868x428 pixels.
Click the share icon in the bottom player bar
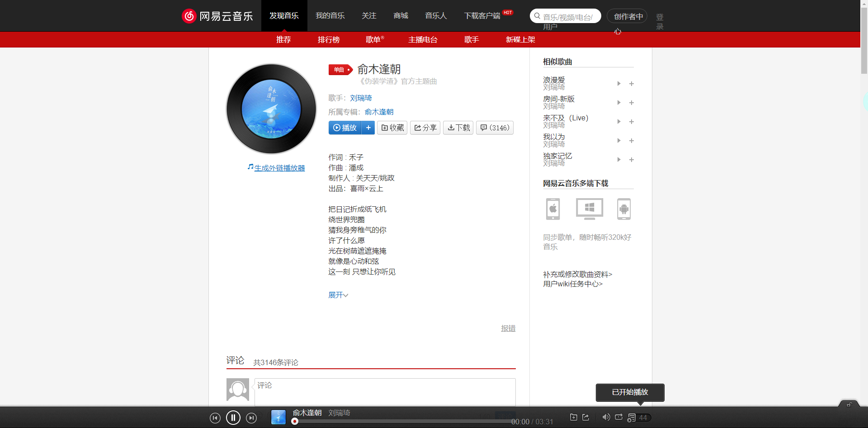pyautogui.click(x=586, y=417)
